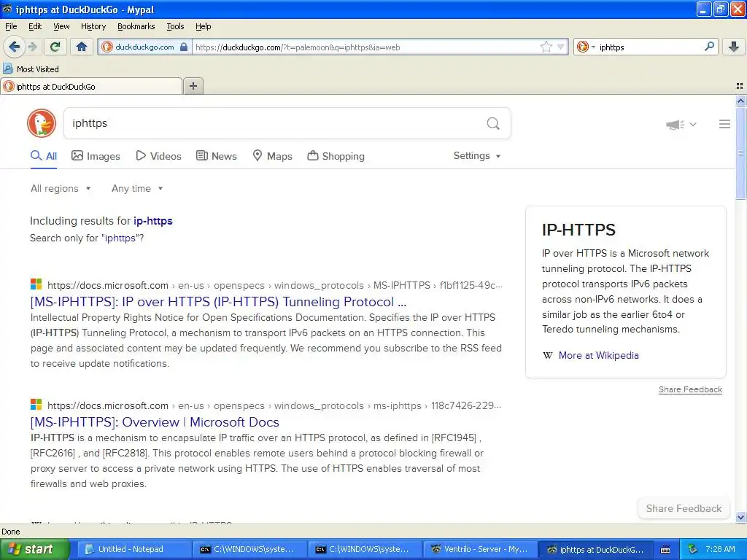Open the File menu

11,26
